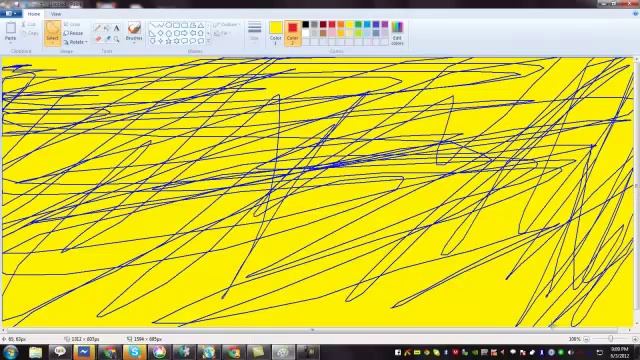The width and height of the screenshot is (640, 360).
Task: Choose the Rectangle shape
Action: click(x=176, y=25)
